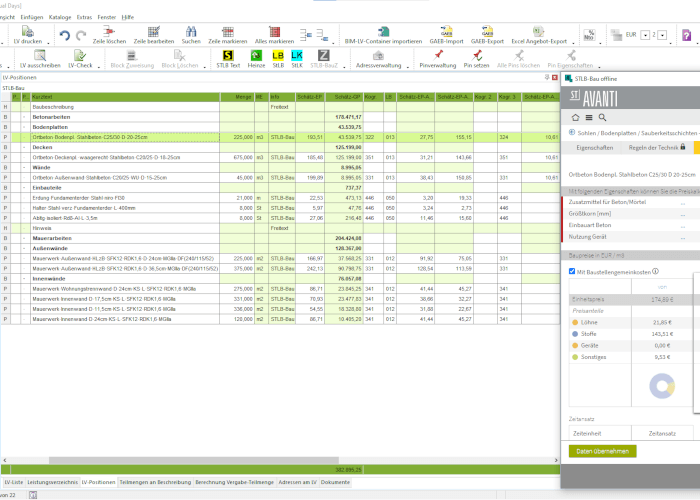Click the %/Nto percent netto icon
Image resolution: width=700 pixels, height=500 pixels.
(x=589, y=35)
